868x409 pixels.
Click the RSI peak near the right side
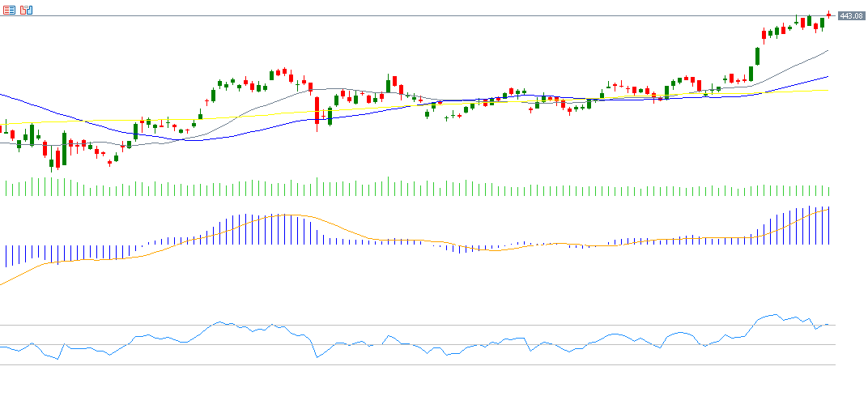point(775,315)
